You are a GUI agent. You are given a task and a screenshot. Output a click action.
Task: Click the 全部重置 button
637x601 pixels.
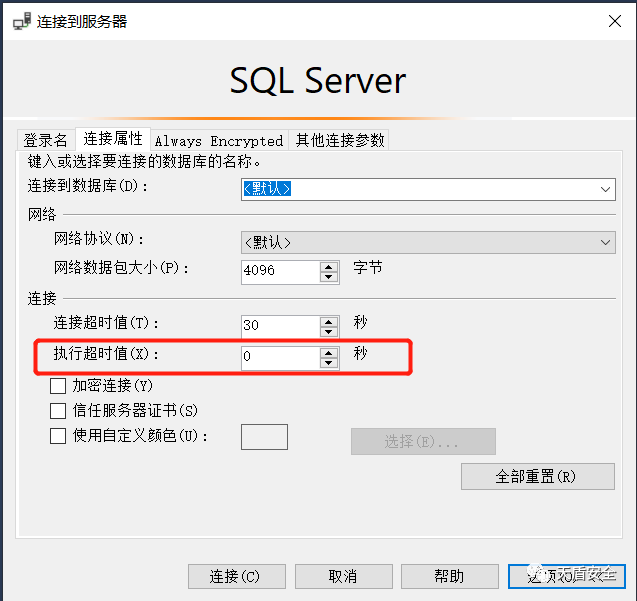point(536,476)
